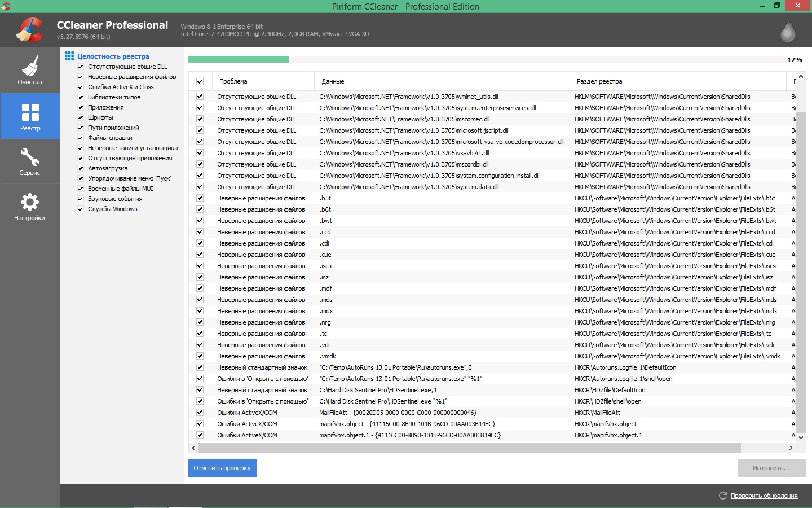Select the system.data.dll row
Viewport: 812px width, 508px height.
pos(492,187)
